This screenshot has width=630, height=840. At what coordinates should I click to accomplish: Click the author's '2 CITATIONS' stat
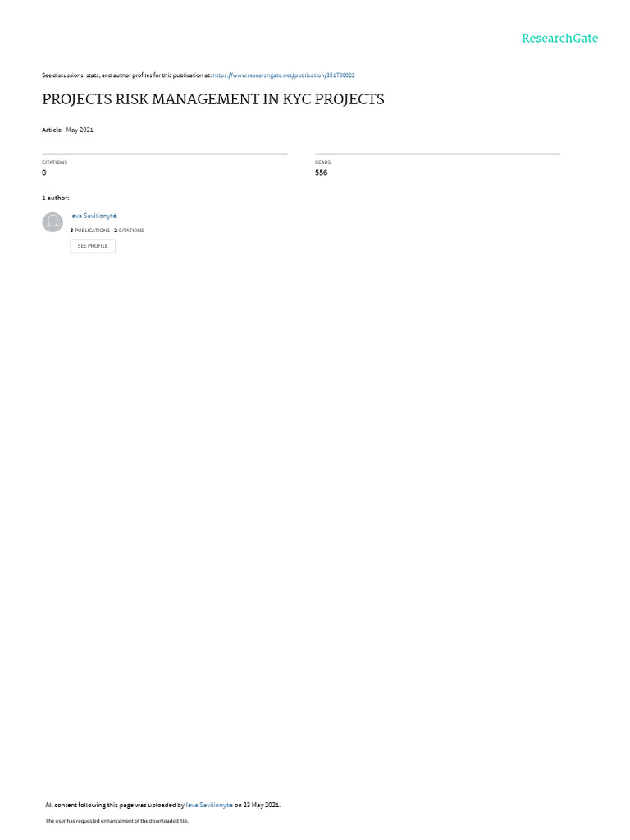click(129, 231)
